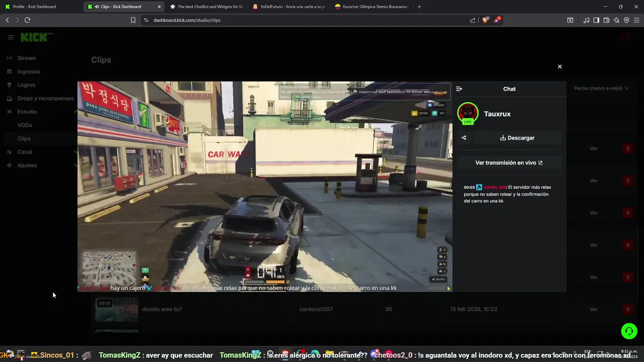This screenshot has width=644, height=362.
Task: Mute audio icon on Clips tab
Action: [x=96, y=7]
